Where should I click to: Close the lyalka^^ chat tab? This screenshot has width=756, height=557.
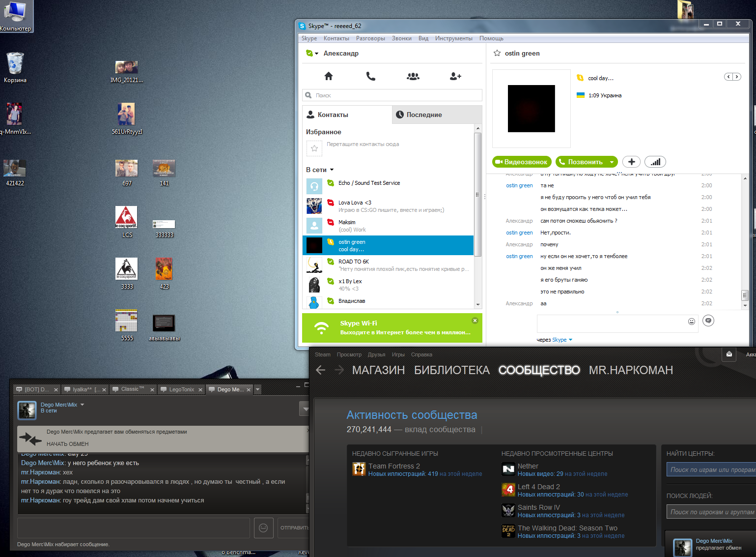tap(104, 390)
